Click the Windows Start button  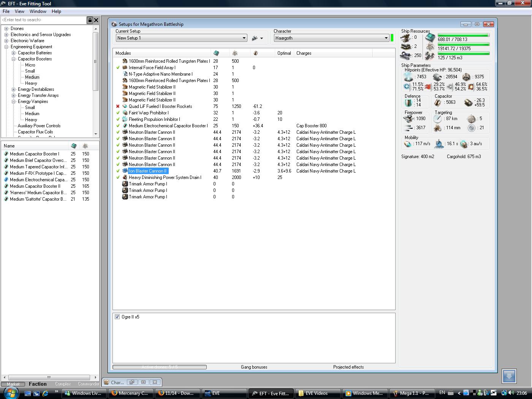pyautogui.click(x=11, y=393)
